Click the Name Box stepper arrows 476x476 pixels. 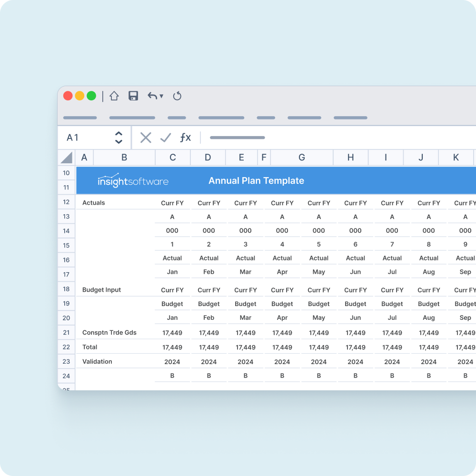119,138
